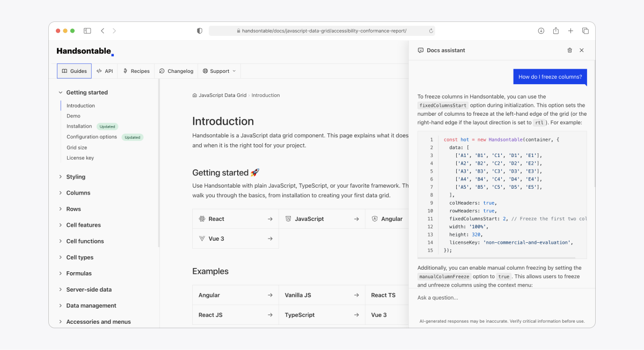Screen dimensions: 644x350
Task: Click the sidebar vertical scrollbar
Action: coord(158,163)
